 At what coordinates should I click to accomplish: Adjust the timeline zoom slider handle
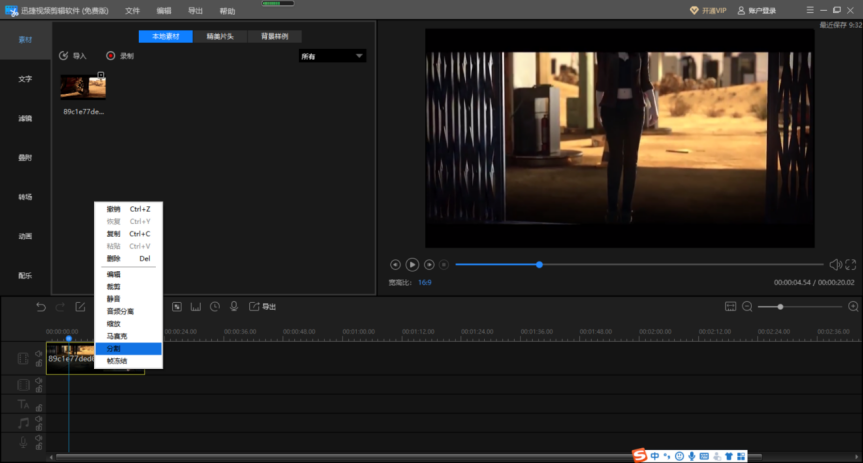(x=780, y=307)
